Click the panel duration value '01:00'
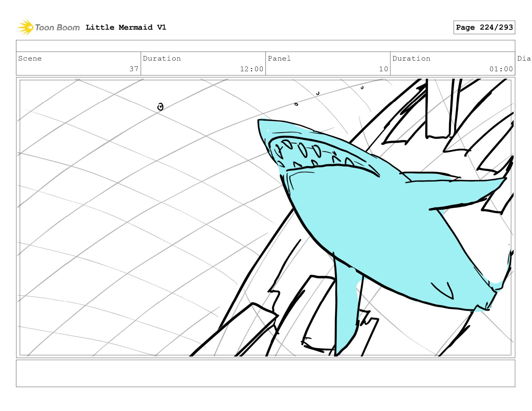The height and width of the screenshot is (411, 532). coord(501,69)
